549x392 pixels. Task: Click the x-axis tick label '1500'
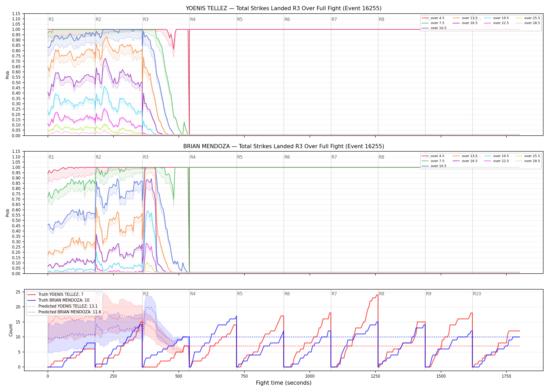click(441, 376)
